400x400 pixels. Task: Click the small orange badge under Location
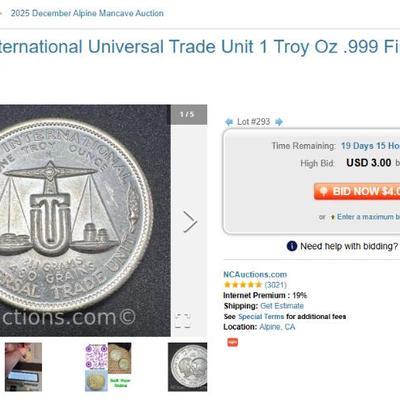coord(232,342)
